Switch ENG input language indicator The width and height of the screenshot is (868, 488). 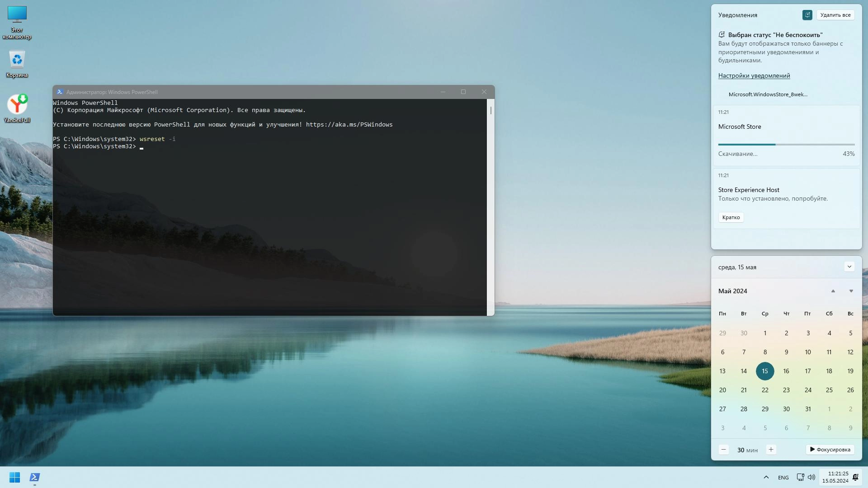pos(783,478)
